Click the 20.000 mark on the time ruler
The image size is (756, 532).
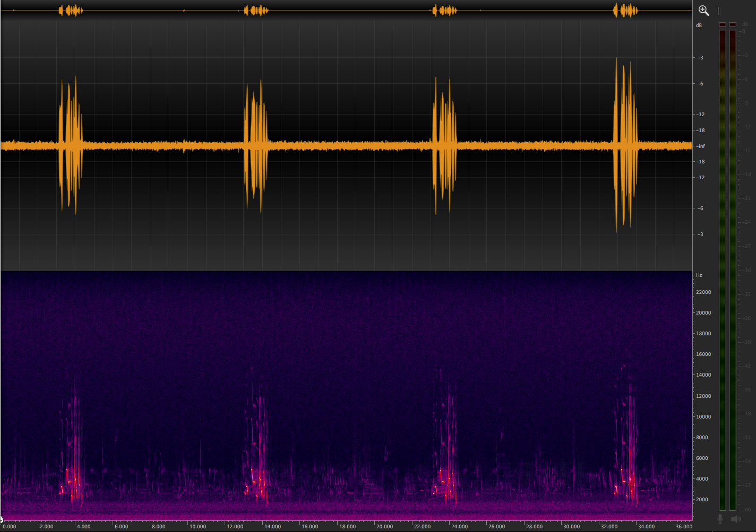(384, 527)
